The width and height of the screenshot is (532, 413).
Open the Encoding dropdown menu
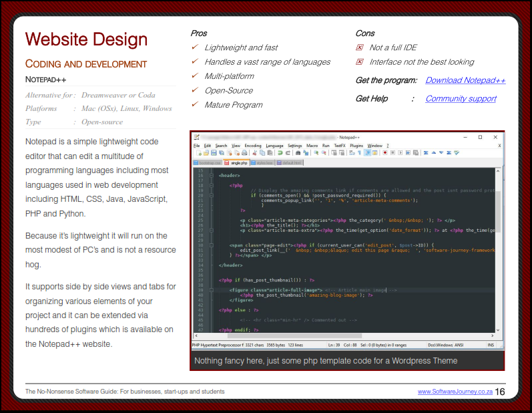tap(252, 145)
